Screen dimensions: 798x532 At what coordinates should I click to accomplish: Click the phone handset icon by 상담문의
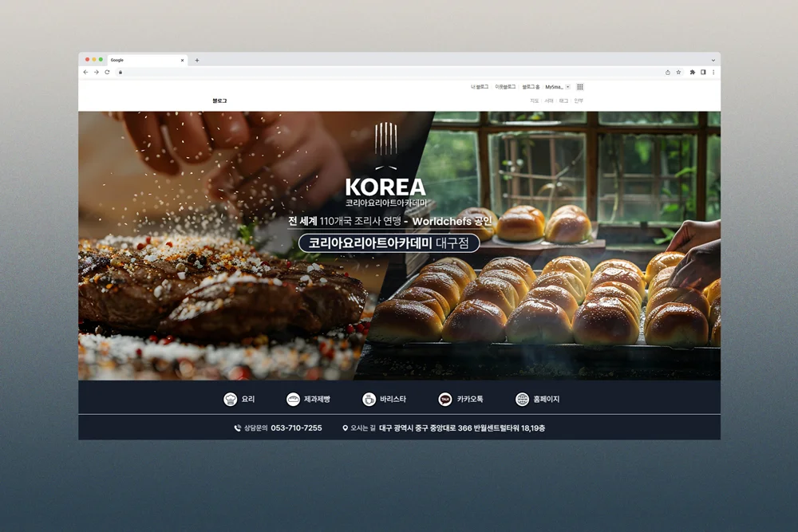coord(237,428)
